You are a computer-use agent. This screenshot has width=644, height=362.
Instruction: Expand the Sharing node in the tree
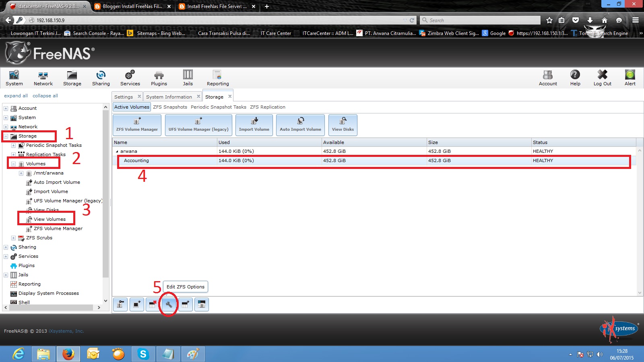pos(6,247)
